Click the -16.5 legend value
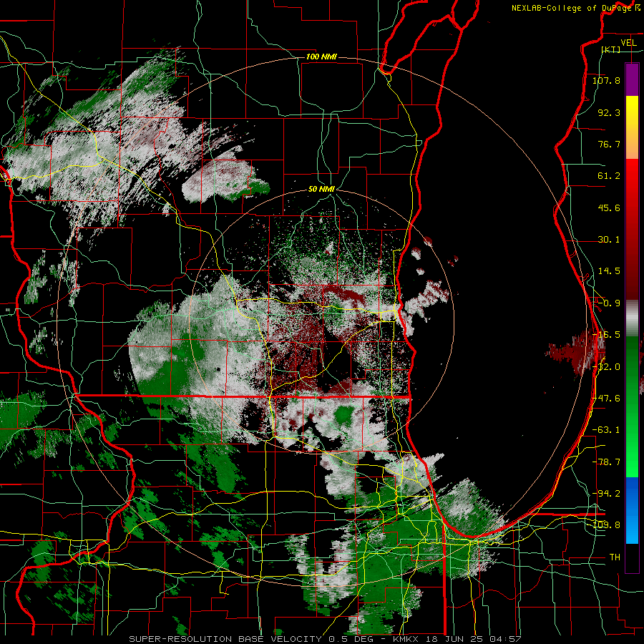Screen dimensions: 644x644 606,335
